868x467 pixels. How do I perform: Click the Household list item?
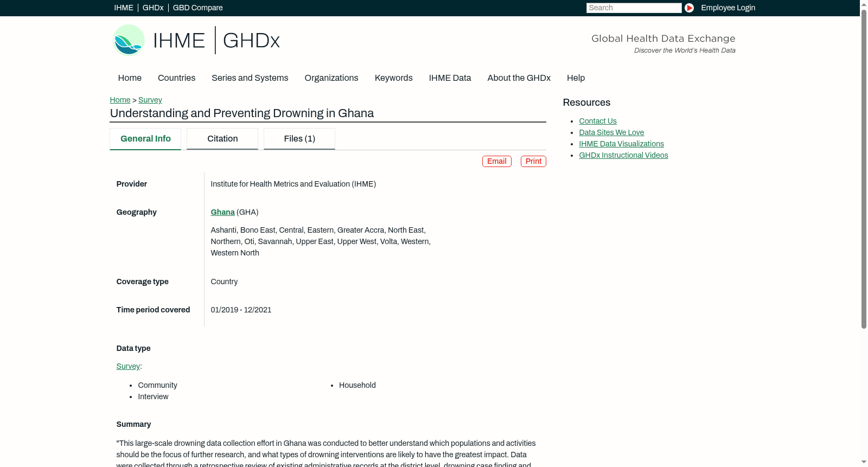point(357,385)
